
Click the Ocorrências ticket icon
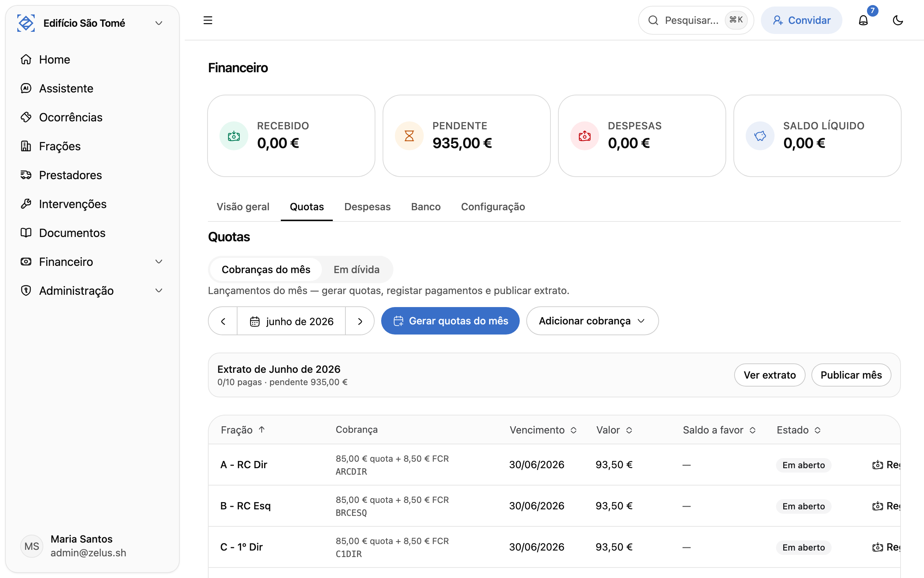coord(26,117)
